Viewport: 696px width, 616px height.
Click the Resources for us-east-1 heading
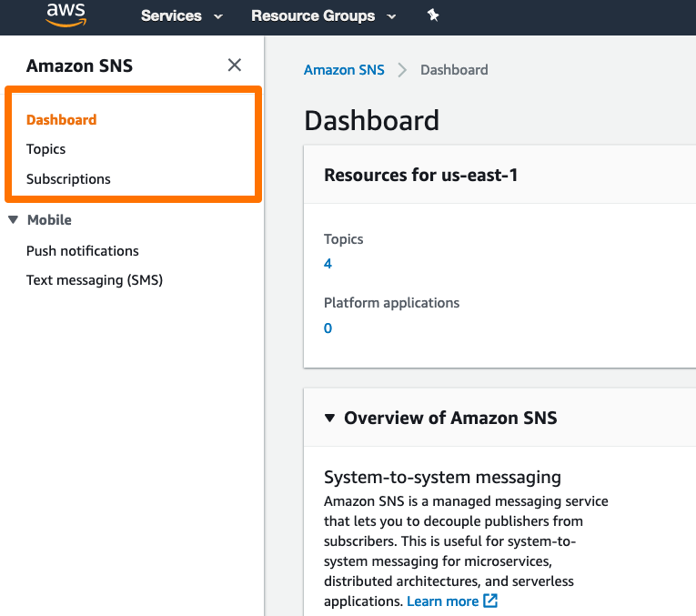421,175
